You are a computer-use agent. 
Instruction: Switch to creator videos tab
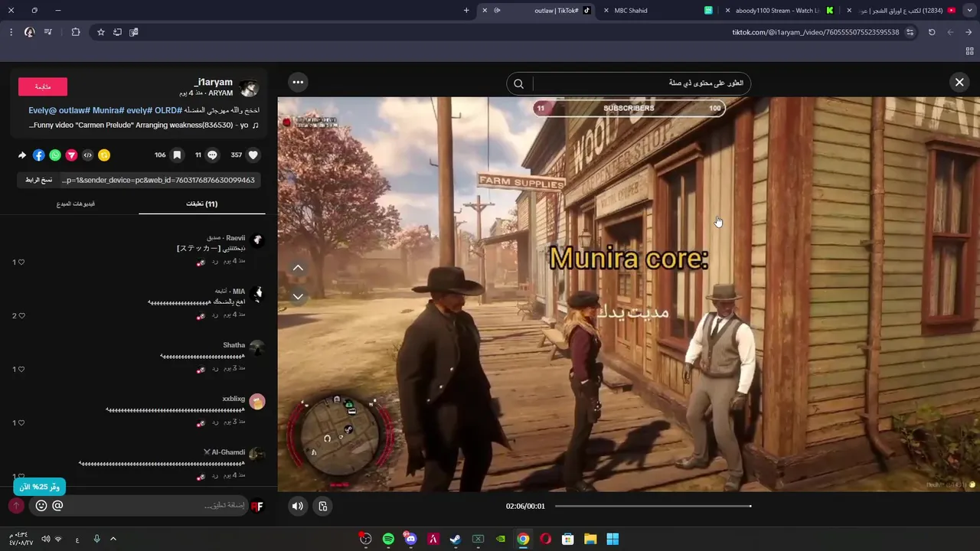point(76,204)
